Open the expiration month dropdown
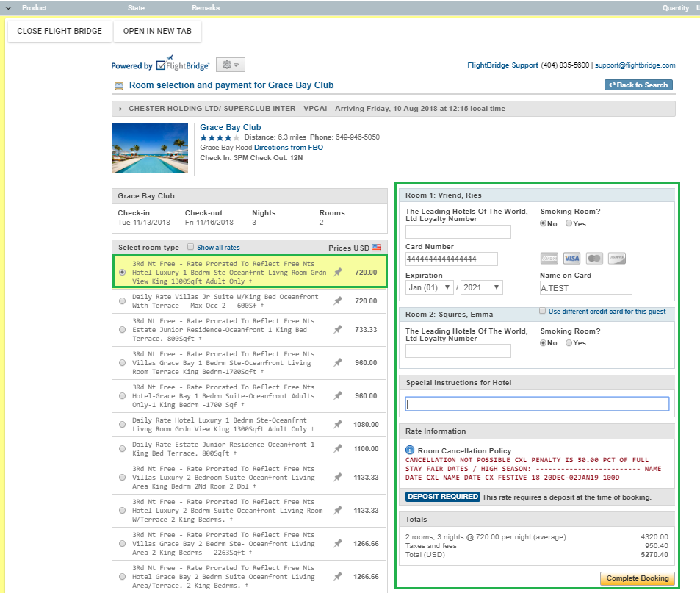Viewport: 700px width, 593px height. tap(430, 287)
